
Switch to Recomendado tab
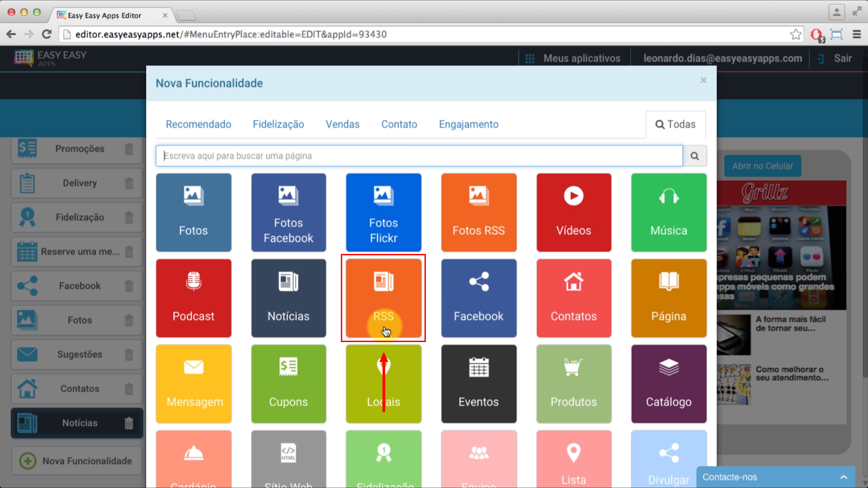pos(198,124)
